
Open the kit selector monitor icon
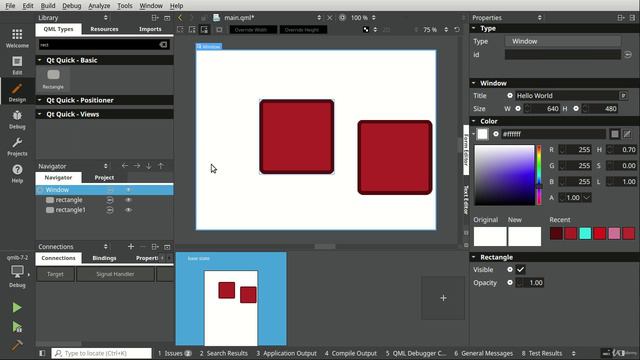(x=17, y=271)
